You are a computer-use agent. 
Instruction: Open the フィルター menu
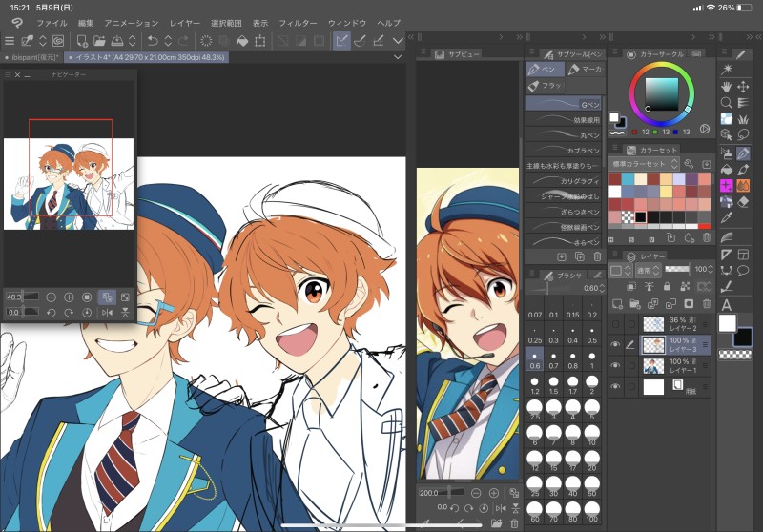pyautogui.click(x=298, y=22)
